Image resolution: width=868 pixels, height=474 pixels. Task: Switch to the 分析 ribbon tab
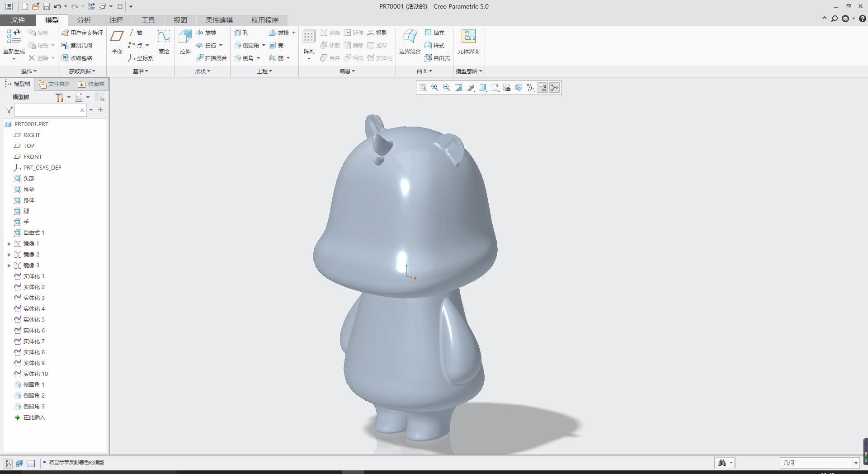(x=84, y=20)
